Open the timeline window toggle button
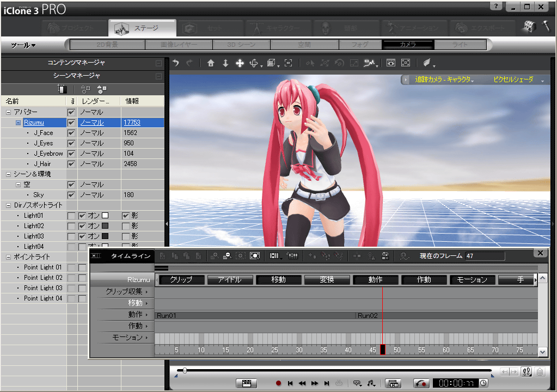 click(x=393, y=383)
